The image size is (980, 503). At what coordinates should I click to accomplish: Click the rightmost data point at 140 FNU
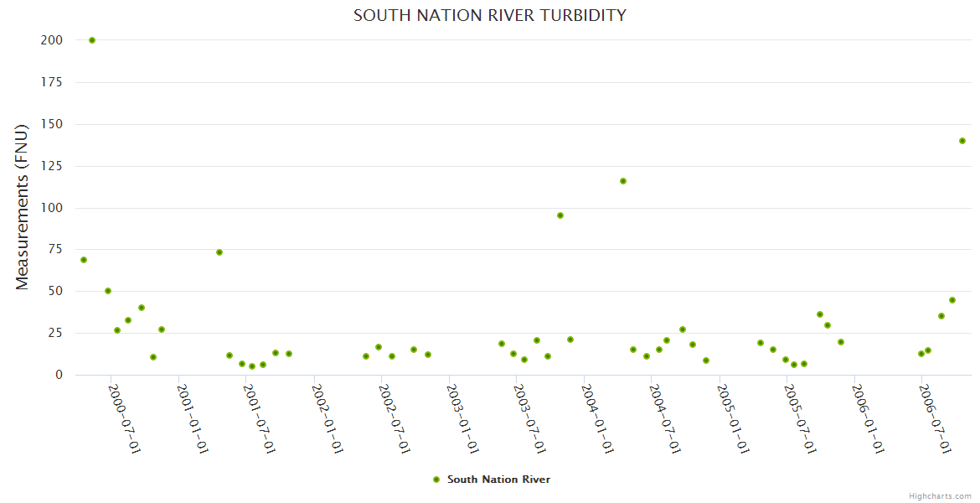[x=962, y=141]
